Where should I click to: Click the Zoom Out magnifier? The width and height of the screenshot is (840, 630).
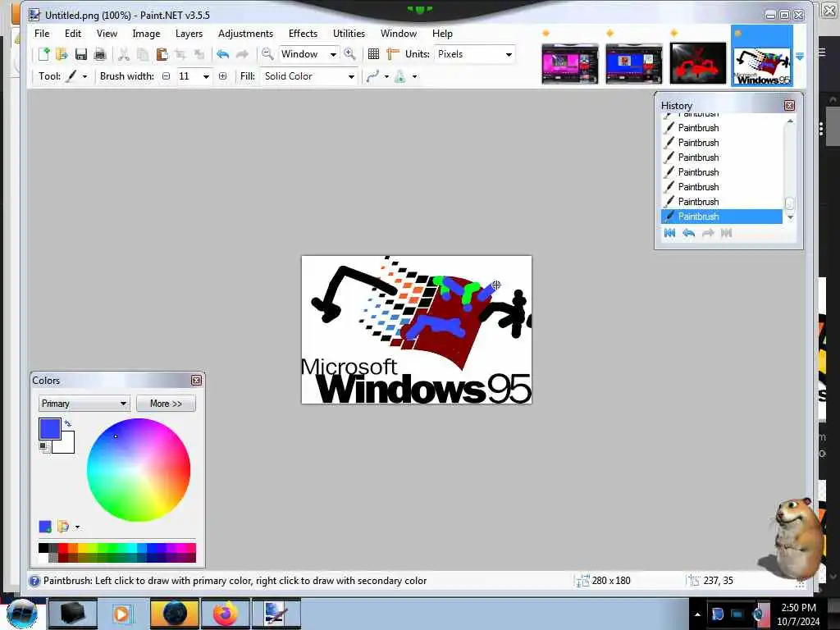tap(267, 53)
